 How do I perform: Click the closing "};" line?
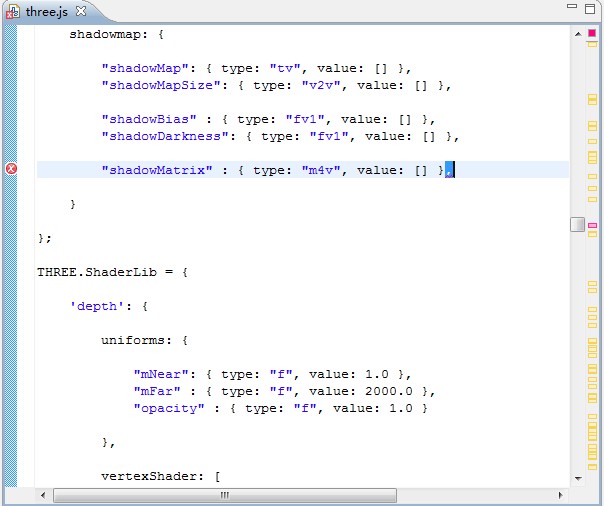(45, 238)
